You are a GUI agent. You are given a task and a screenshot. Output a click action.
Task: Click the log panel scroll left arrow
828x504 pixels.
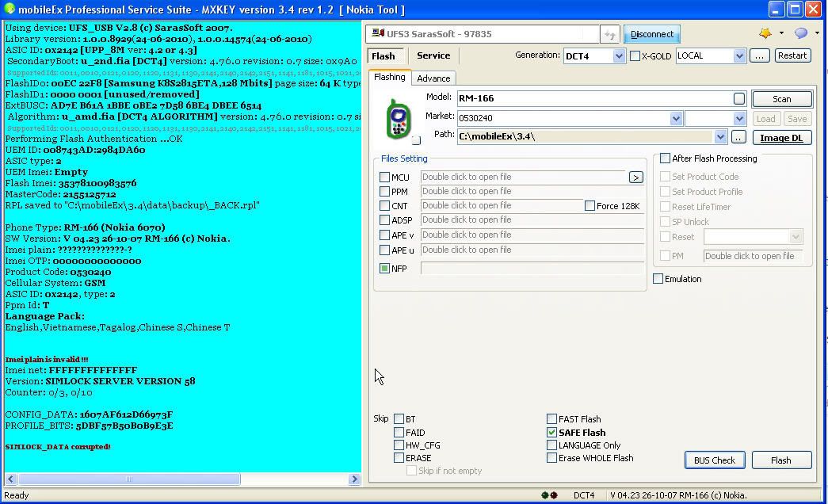coord(10,479)
